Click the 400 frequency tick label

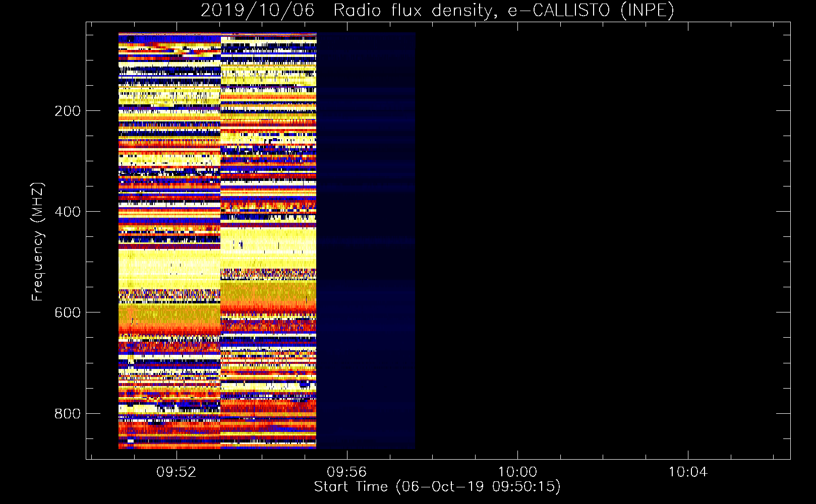point(68,212)
